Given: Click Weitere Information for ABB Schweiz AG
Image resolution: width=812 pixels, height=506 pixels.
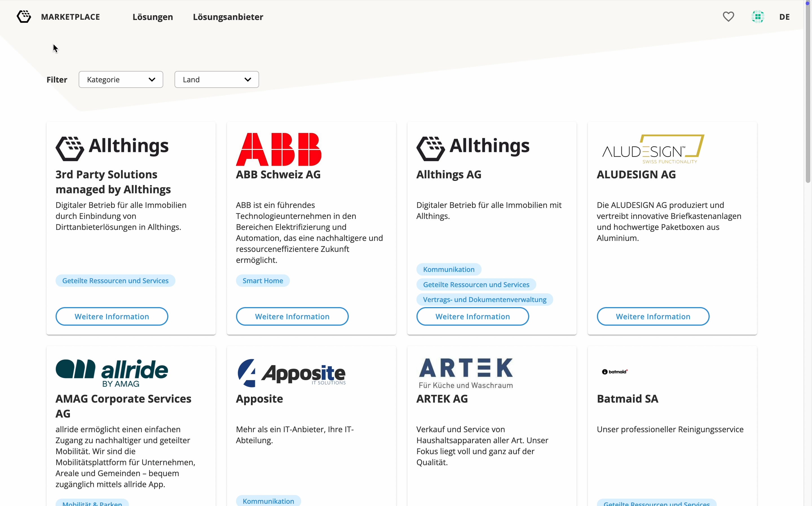Looking at the screenshot, I should (292, 317).
